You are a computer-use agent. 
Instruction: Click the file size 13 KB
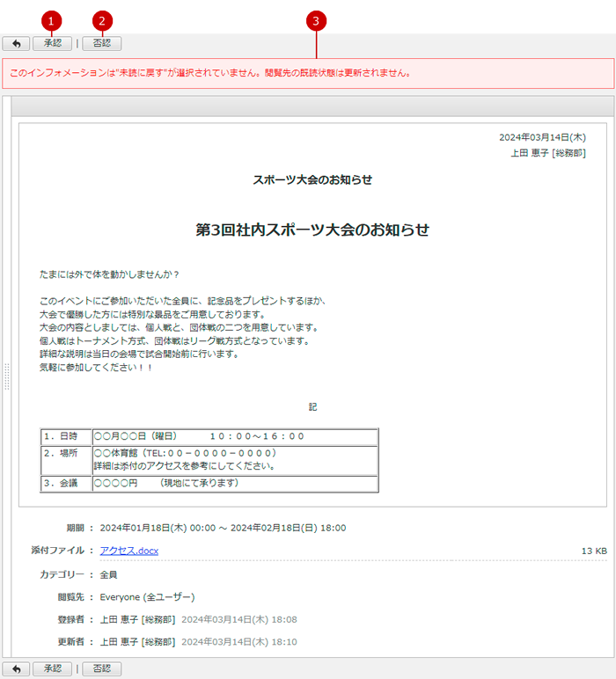594,551
